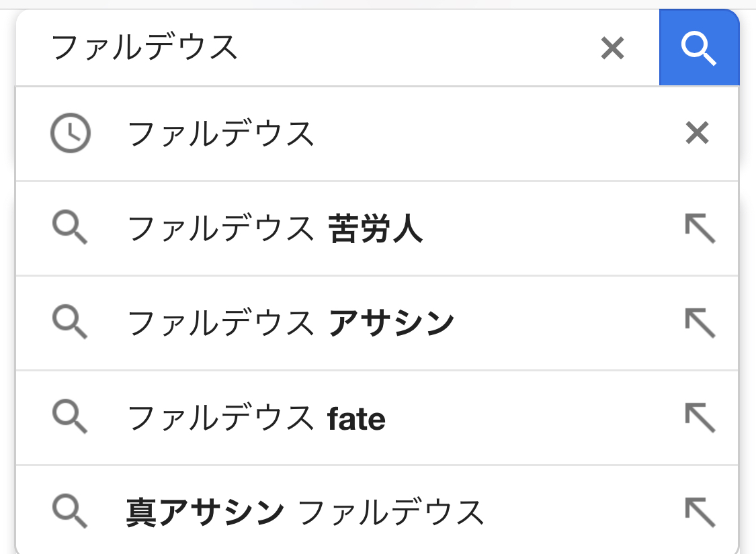This screenshot has height=554, width=756.
Task: Fill search box with 苦労人 suggestion arrow
Action: (700, 229)
